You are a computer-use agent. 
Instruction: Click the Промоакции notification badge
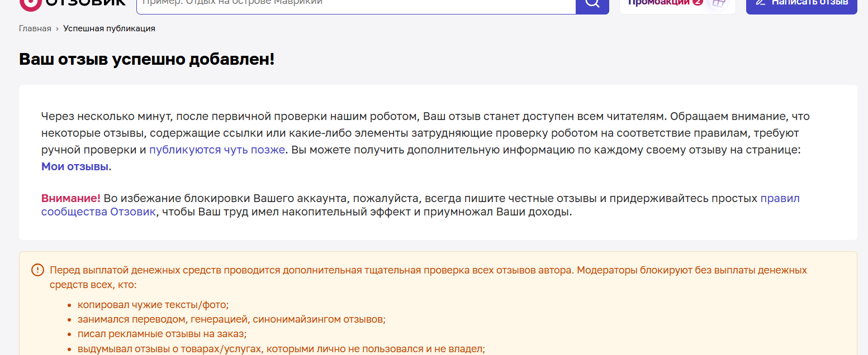click(698, 3)
